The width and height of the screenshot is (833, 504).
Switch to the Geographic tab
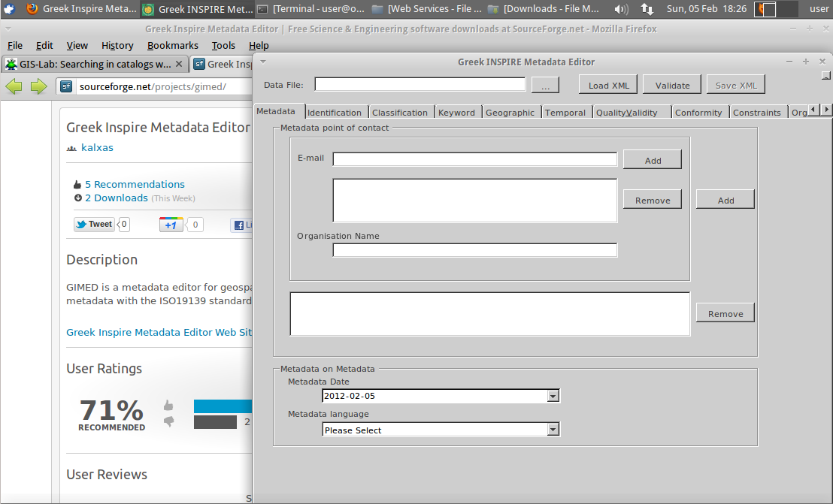click(510, 113)
